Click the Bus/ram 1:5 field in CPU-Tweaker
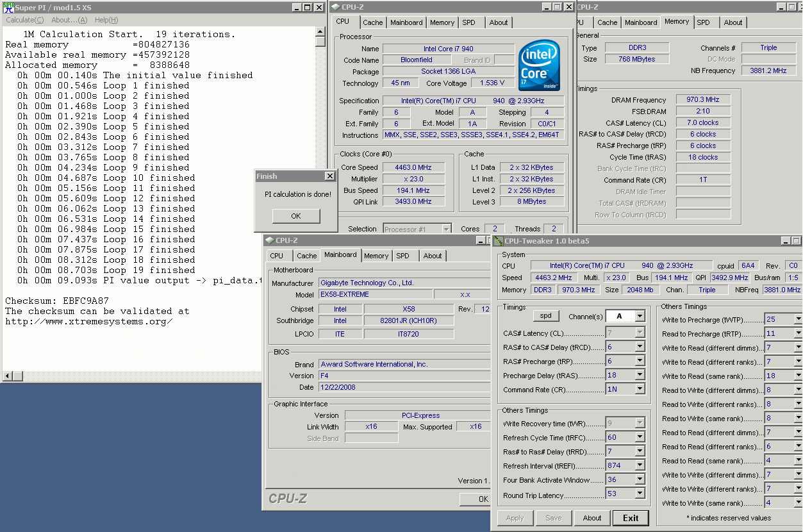Screen dimensions: 803x532 [x=793, y=278]
